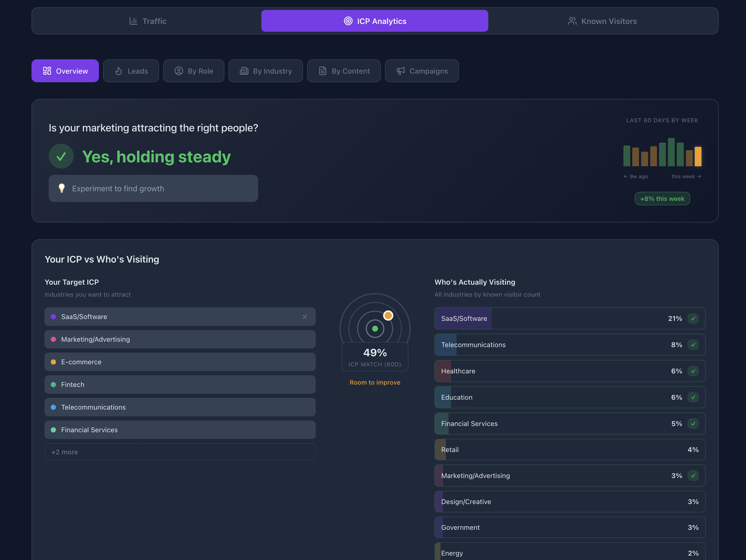The height and width of the screenshot is (560, 746).
Task: Select the SaaS/Software target ICP row
Action: click(x=180, y=317)
